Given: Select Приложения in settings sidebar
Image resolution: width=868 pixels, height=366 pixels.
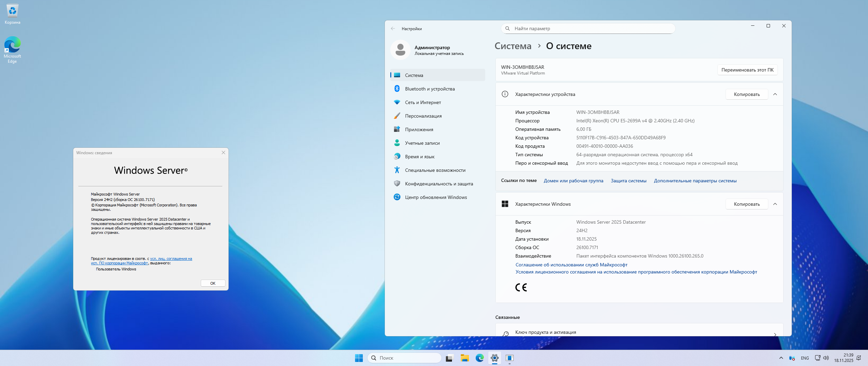Looking at the screenshot, I should (x=419, y=129).
